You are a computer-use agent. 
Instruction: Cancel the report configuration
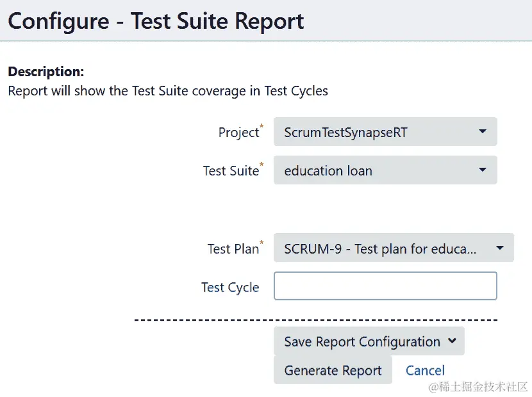point(425,371)
